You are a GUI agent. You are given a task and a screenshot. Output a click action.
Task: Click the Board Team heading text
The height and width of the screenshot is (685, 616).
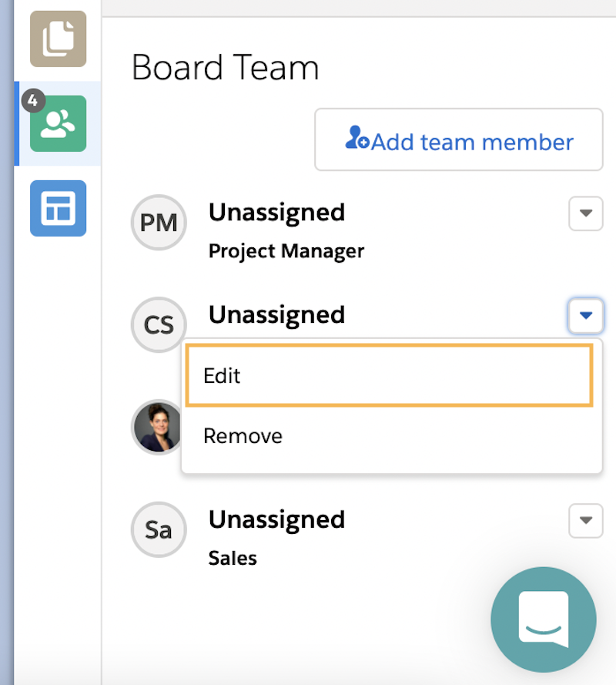click(226, 68)
